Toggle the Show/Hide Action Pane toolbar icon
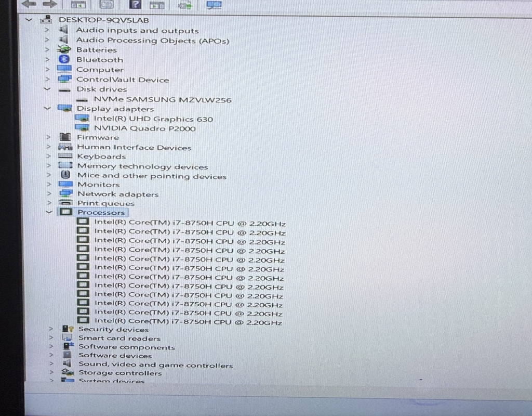The image size is (532, 416). pyautogui.click(x=157, y=5)
